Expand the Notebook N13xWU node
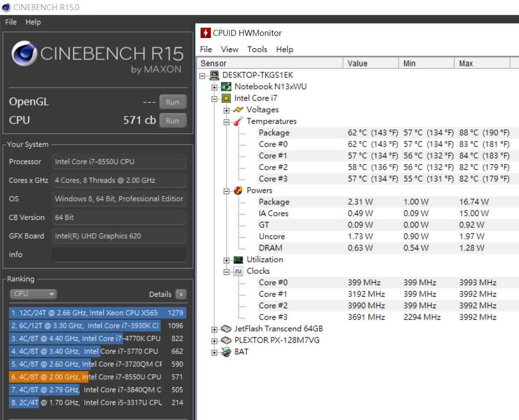 (214, 87)
